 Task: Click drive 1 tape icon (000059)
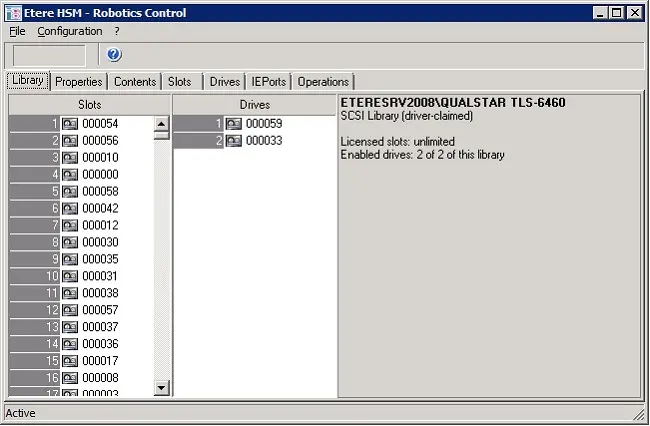point(233,123)
